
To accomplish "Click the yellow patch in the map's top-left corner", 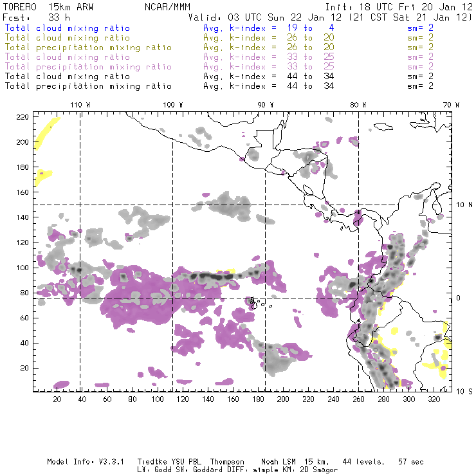I will tap(46, 134).
